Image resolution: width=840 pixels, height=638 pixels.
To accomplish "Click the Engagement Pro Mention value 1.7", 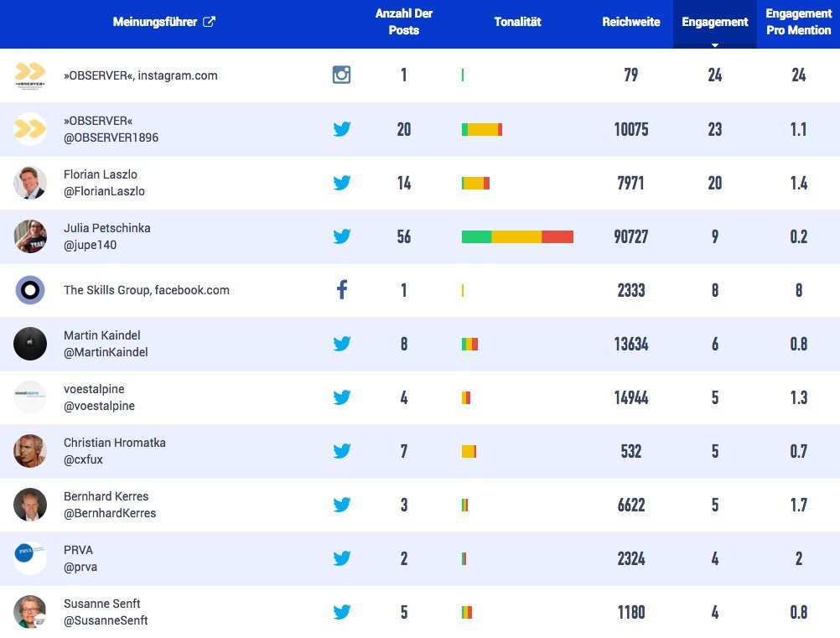I will 798,505.
